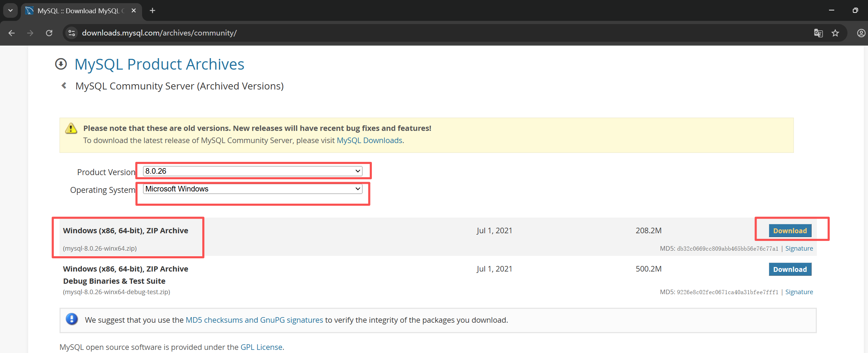Click the text "(mysql-8.0.26-winx64.zip)"
The width and height of the screenshot is (868, 353).
tap(100, 249)
